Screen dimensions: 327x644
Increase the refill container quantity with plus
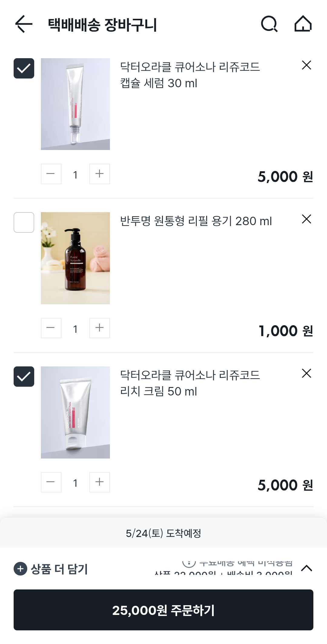pyautogui.click(x=99, y=328)
